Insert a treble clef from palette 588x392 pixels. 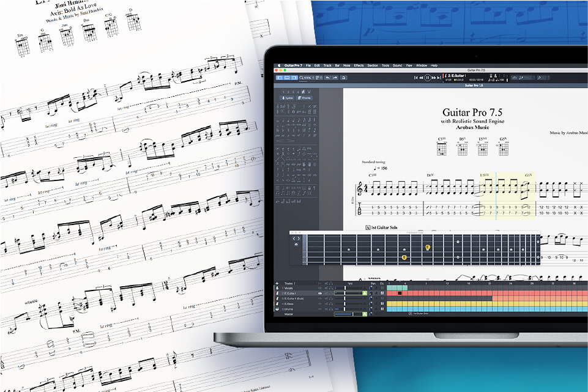278,106
